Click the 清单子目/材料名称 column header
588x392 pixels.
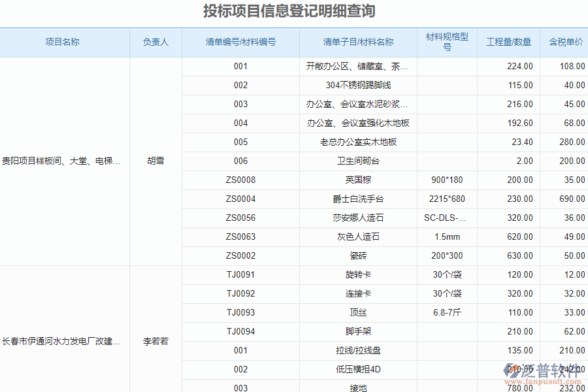point(357,42)
